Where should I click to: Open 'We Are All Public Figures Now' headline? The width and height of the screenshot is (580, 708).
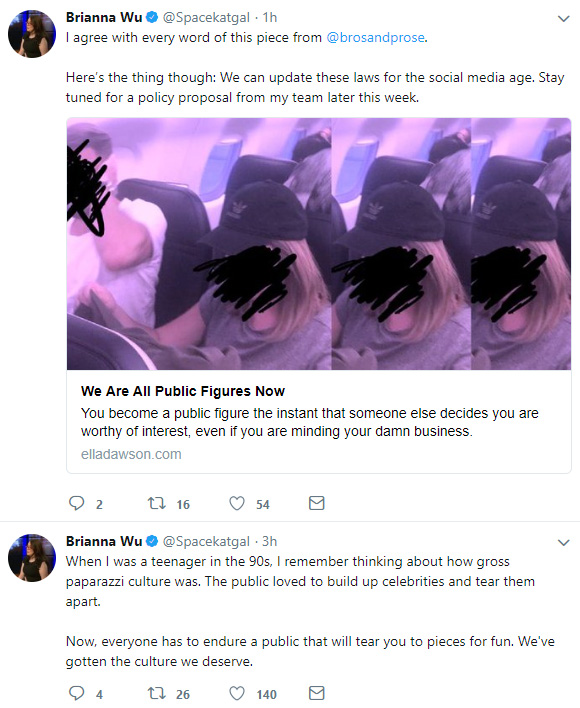183,391
